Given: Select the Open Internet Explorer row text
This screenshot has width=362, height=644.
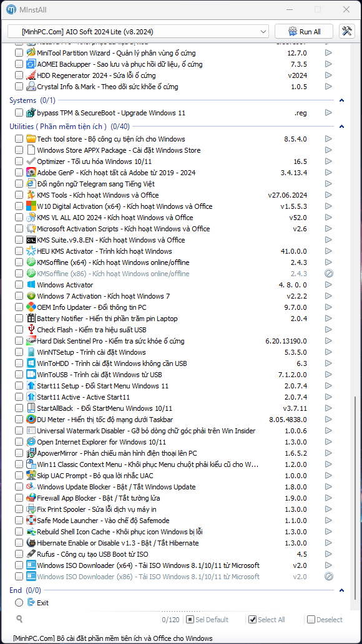Looking at the screenshot, I should [102, 442].
